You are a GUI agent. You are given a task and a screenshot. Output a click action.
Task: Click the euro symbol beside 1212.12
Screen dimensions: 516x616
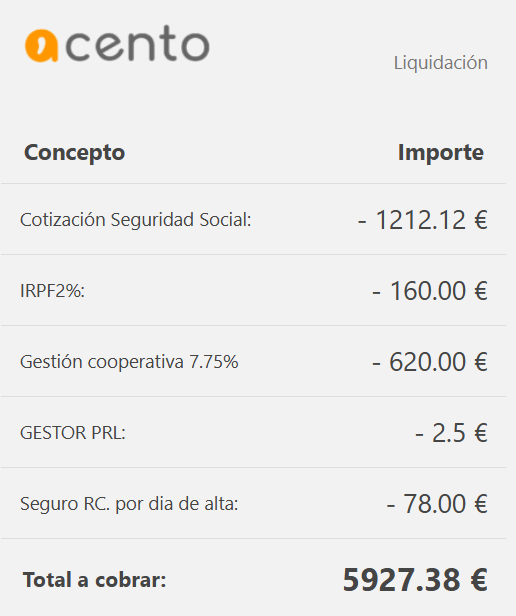point(481,220)
